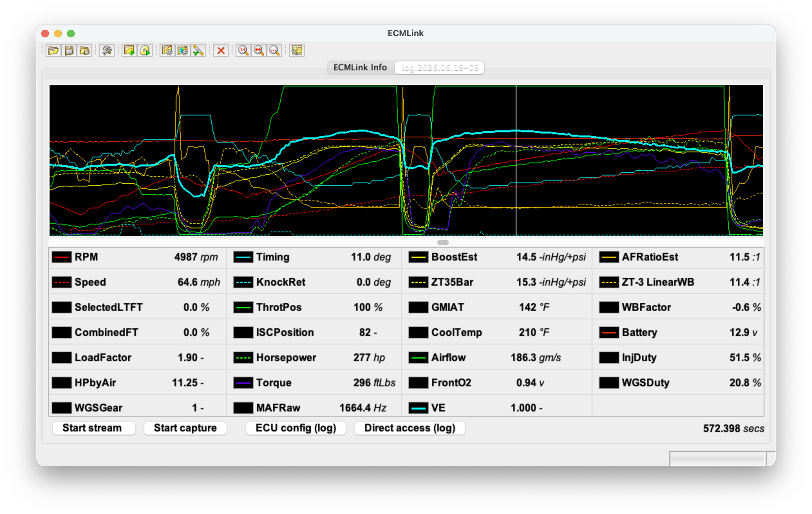The height and width of the screenshot is (514, 812).
Task: Open a log file with the folder icon
Action: tap(53, 50)
